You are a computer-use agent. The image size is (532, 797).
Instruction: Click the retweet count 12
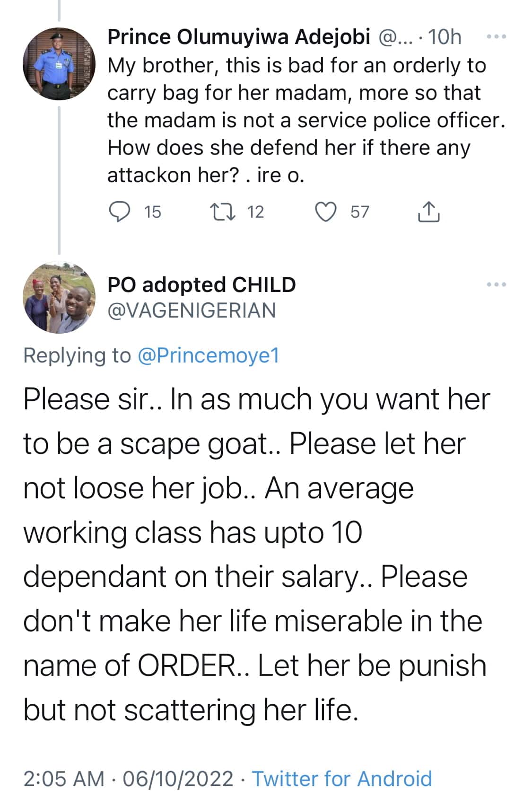tap(255, 212)
